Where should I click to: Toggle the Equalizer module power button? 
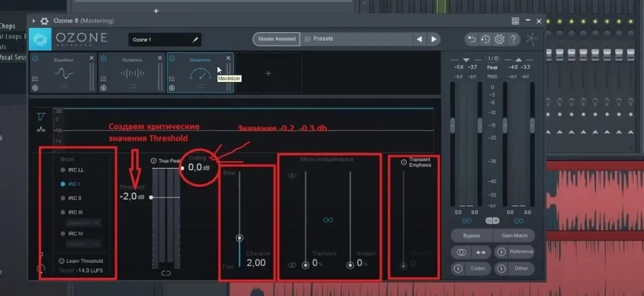tap(35, 59)
